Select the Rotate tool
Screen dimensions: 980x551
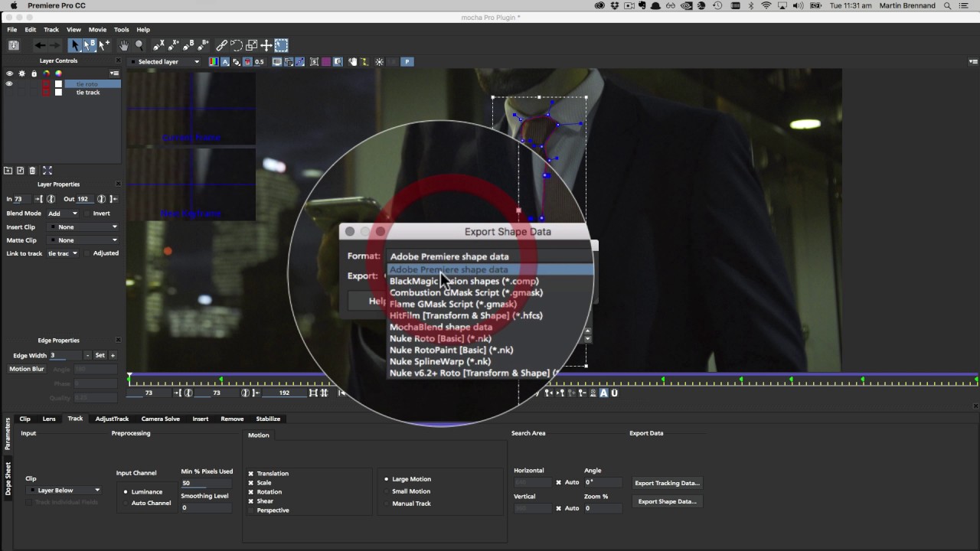pyautogui.click(x=237, y=45)
